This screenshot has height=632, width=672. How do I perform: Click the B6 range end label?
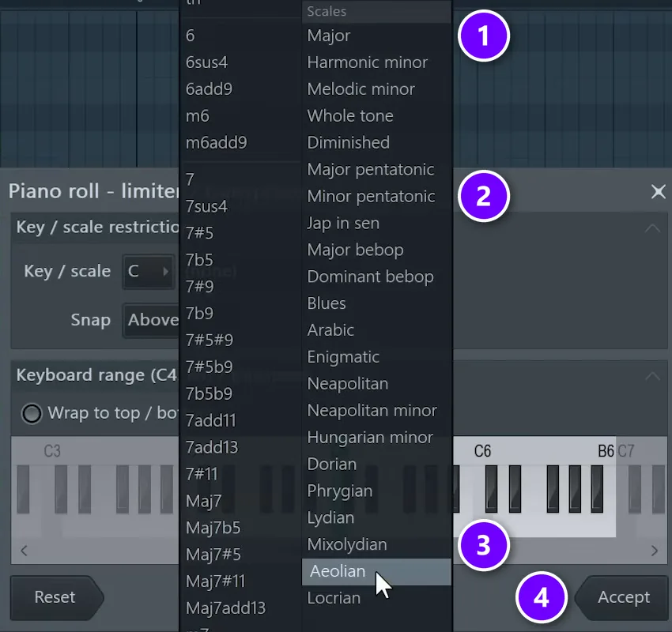(606, 451)
